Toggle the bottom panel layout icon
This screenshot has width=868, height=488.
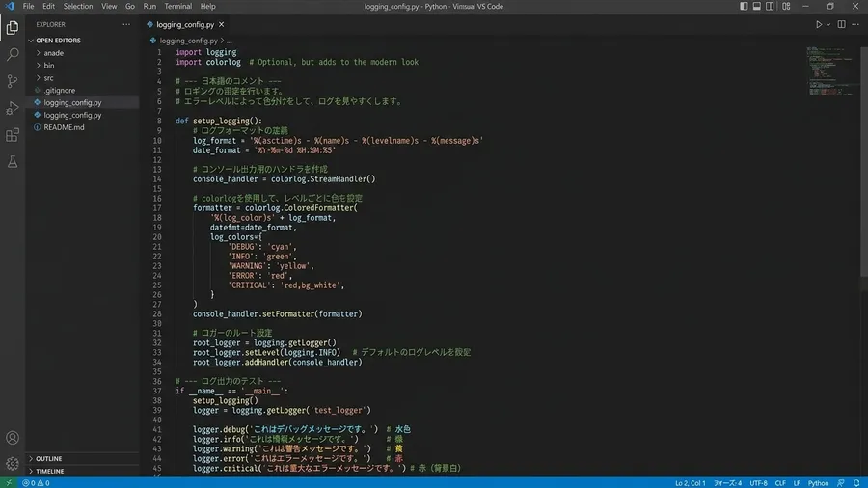(x=757, y=6)
